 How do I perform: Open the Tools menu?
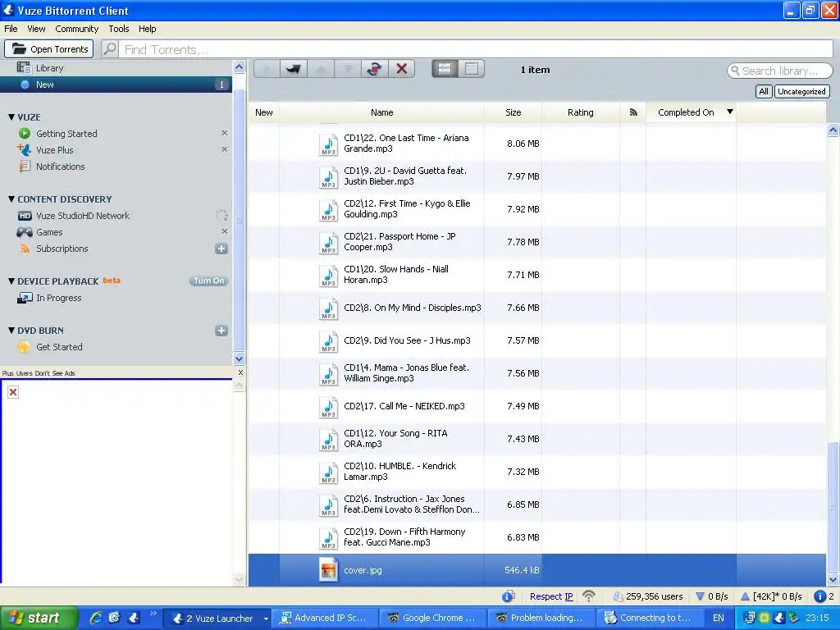119,29
